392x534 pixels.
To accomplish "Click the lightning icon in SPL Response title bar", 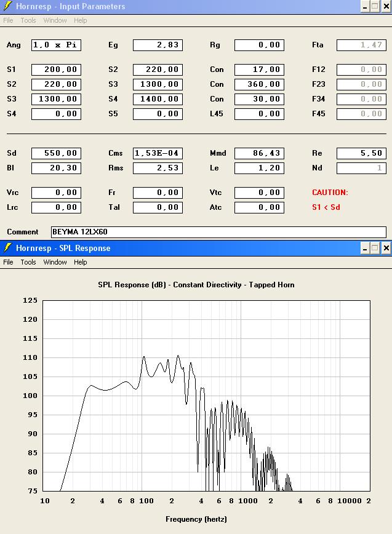I will point(7,248).
